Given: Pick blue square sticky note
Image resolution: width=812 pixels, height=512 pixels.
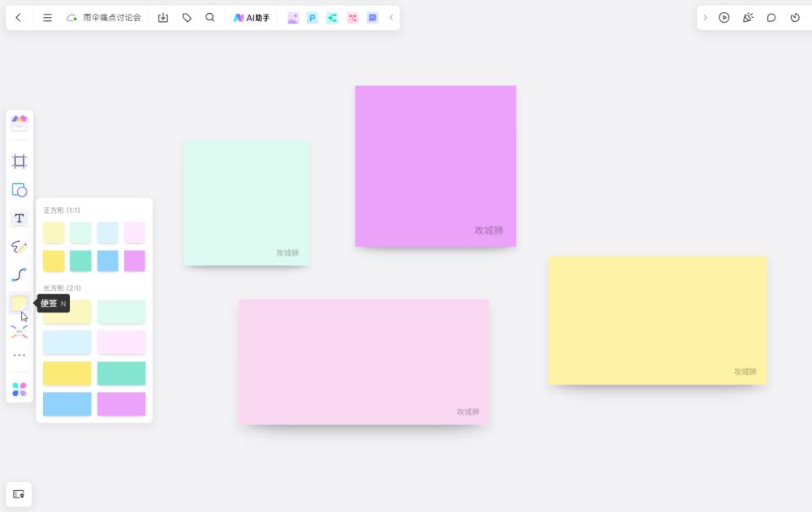Looking at the screenshot, I should tap(108, 261).
